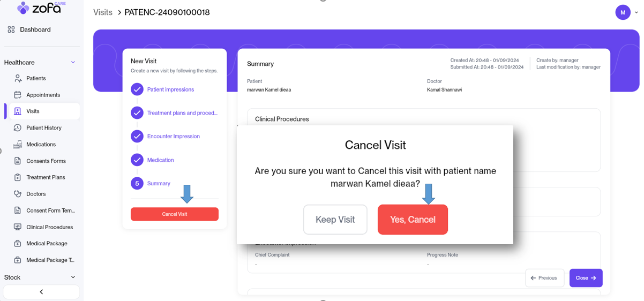Open the Patient History clock icon
This screenshot has height=301, width=644.
18,128
